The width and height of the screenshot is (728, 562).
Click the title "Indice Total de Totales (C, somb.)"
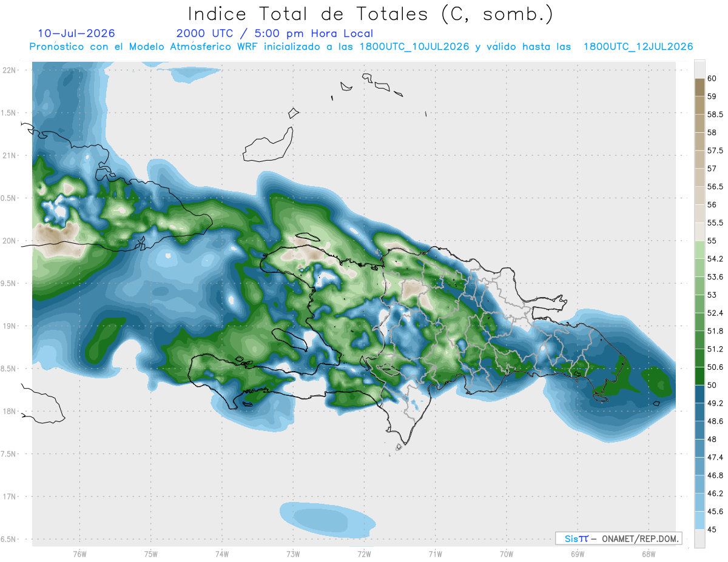pos(370,14)
